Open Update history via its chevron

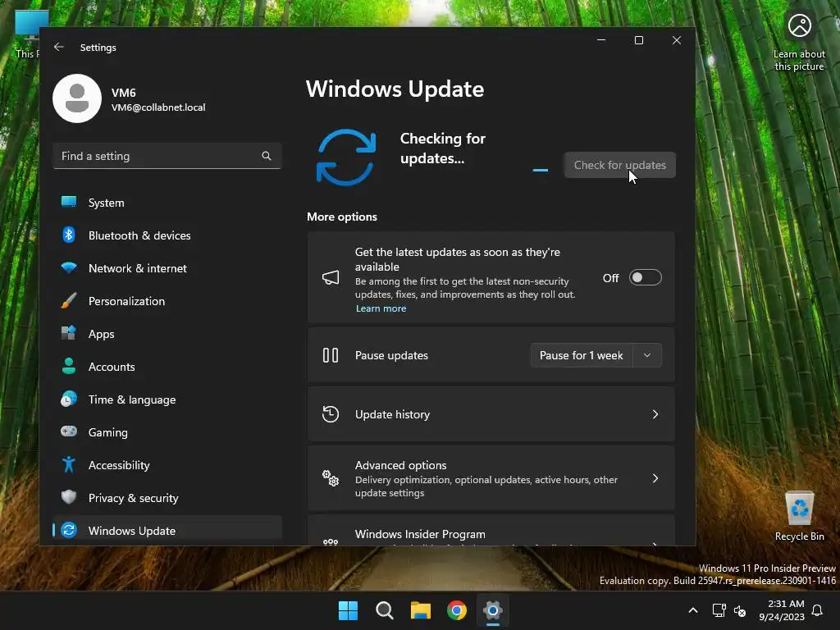[x=655, y=414]
